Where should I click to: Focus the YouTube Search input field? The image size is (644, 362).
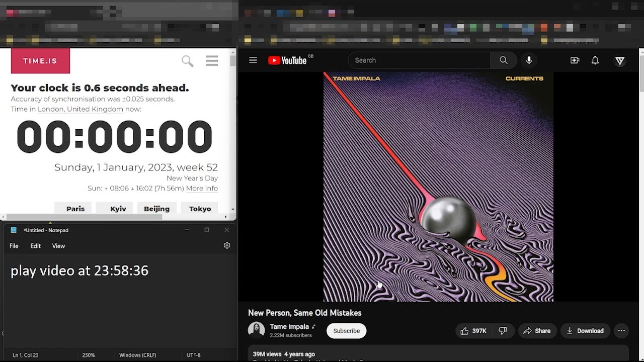(x=419, y=60)
